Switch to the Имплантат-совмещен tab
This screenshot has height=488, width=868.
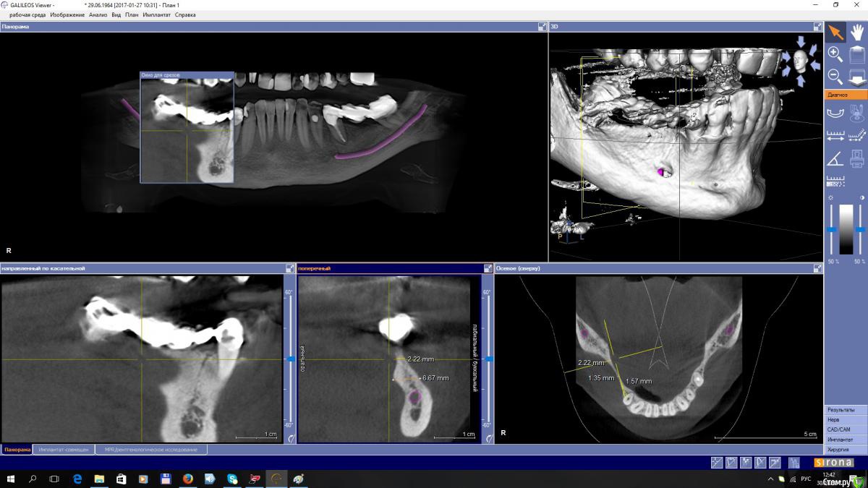point(64,450)
